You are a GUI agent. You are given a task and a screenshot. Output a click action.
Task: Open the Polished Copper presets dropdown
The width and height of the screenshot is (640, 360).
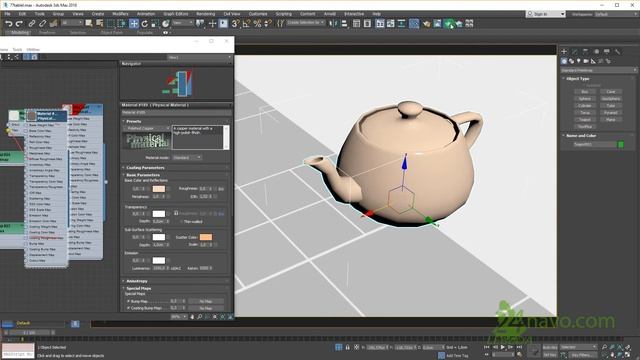point(147,128)
